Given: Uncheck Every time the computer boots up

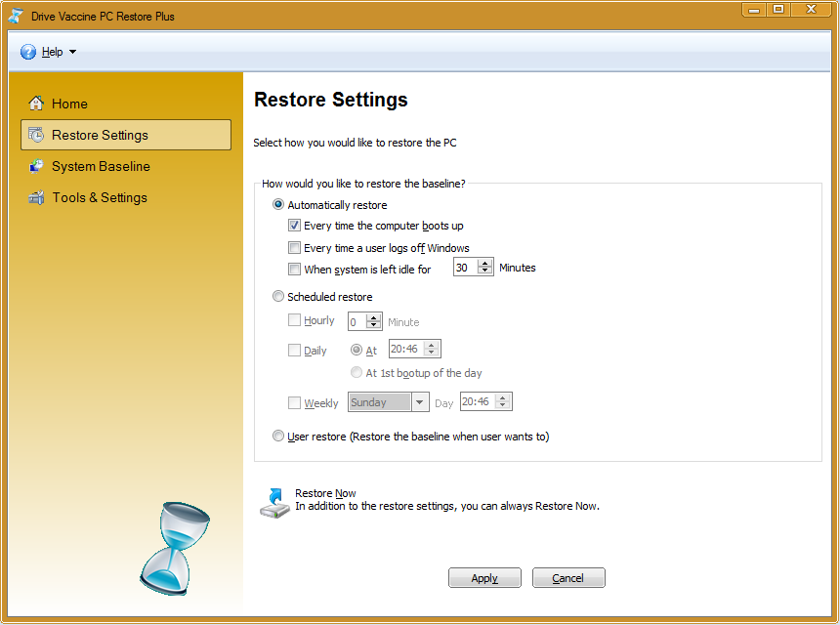Looking at the screenshot, I should coord(294,225).
